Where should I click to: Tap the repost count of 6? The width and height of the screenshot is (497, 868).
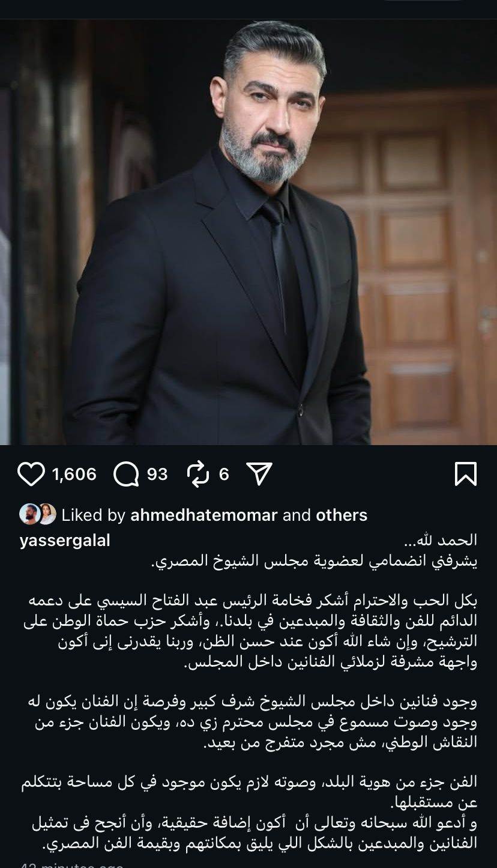click(x=224, y=475)
